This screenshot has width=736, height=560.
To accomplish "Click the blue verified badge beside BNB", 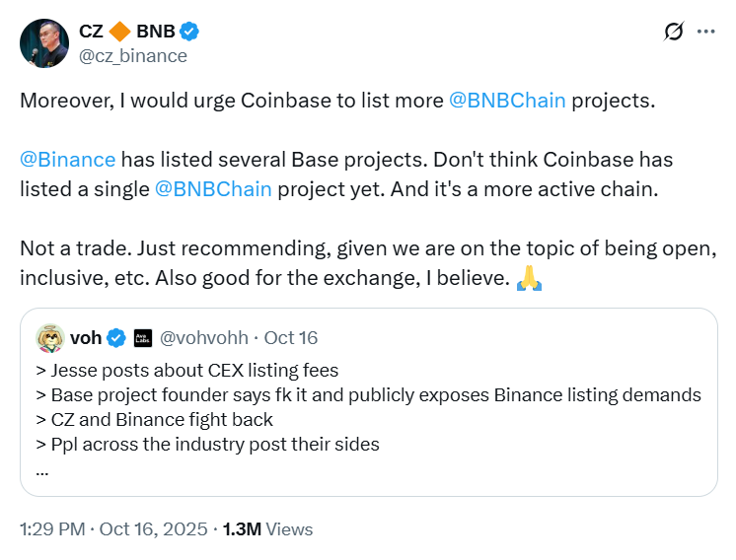I will point(189,31).
